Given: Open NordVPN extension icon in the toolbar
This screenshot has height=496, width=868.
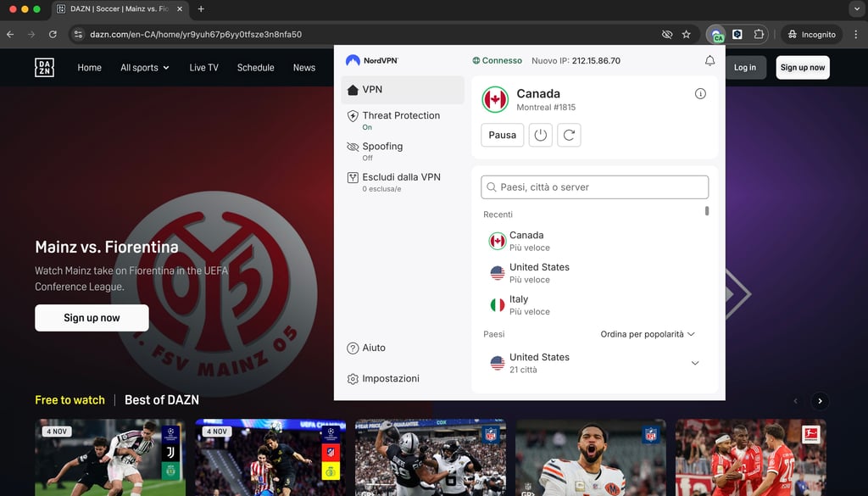Looking at the screenshot, I should tap(716, 34).
